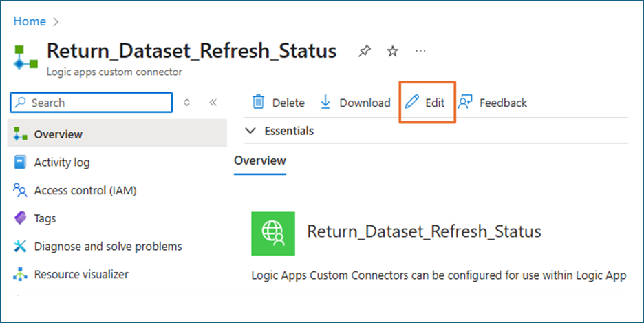Click the Access control people icon

point(20,190)
